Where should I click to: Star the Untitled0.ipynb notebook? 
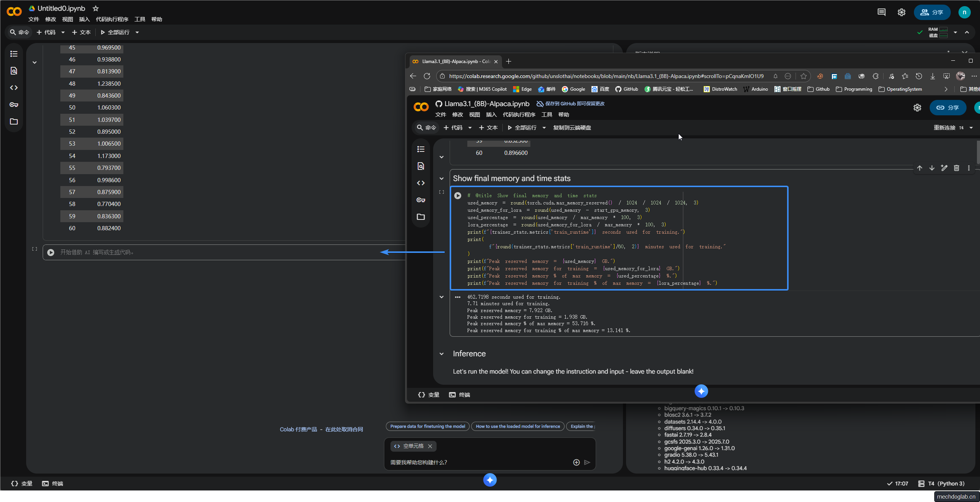coord(96,8)
